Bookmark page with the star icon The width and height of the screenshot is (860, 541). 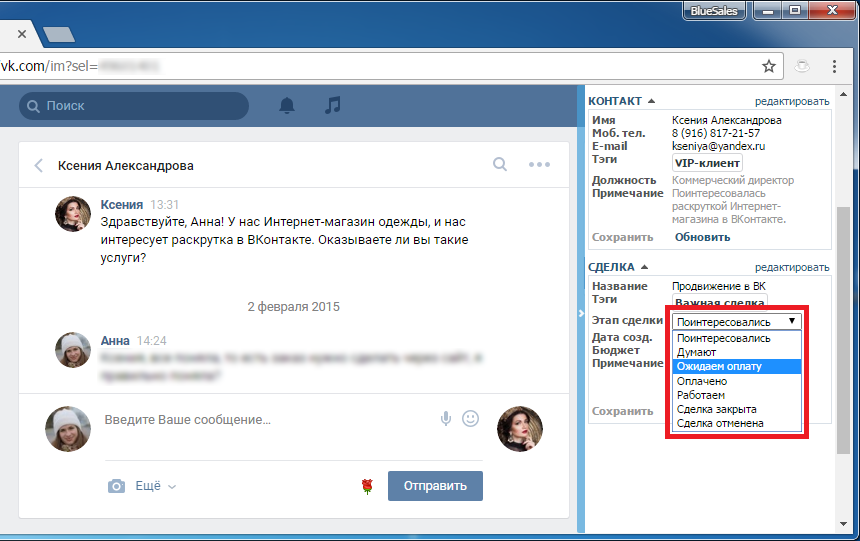coord(769,66)
